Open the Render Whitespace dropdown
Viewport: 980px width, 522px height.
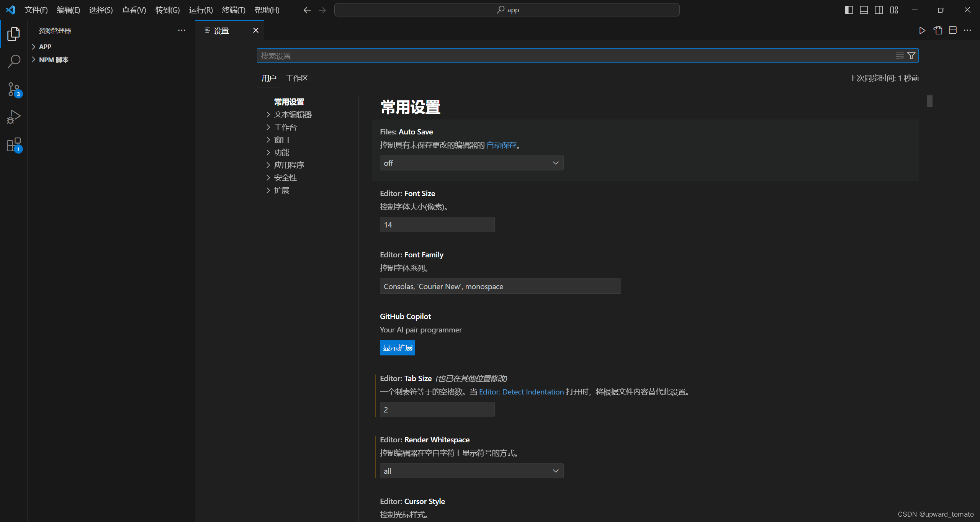pos(471,471)
